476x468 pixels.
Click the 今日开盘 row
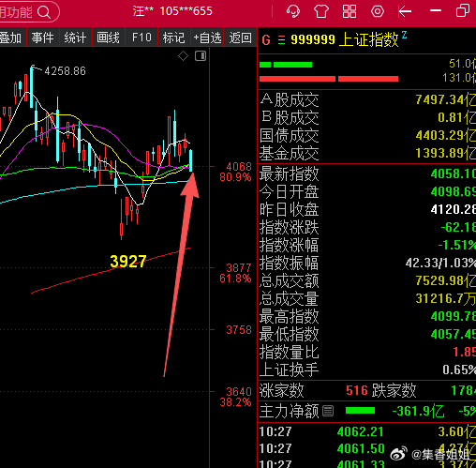point(367,191)
